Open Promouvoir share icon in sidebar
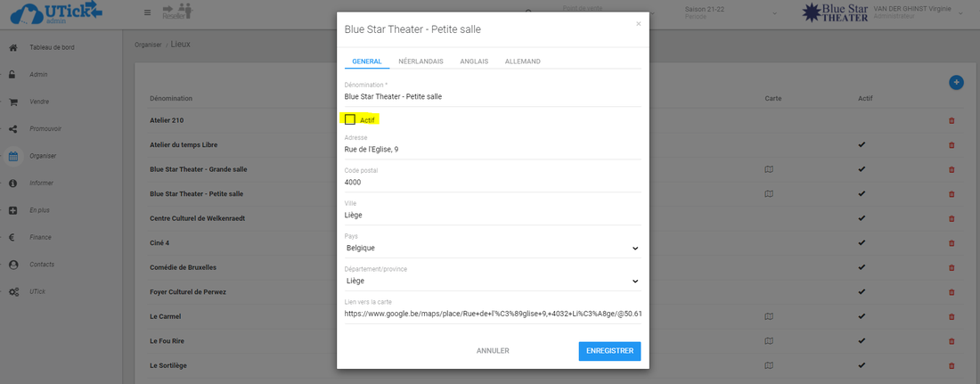The image size is (980, 384). pos(13,129)
